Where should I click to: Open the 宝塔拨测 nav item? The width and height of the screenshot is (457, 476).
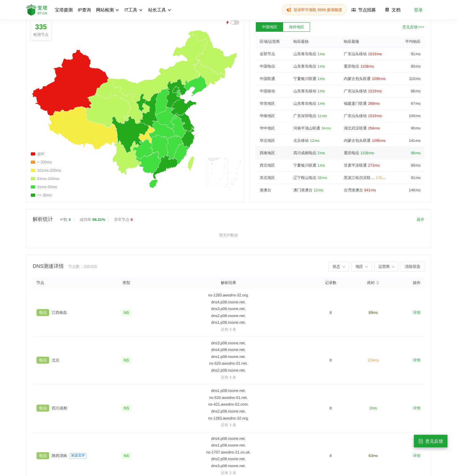[x=64, y=10]
